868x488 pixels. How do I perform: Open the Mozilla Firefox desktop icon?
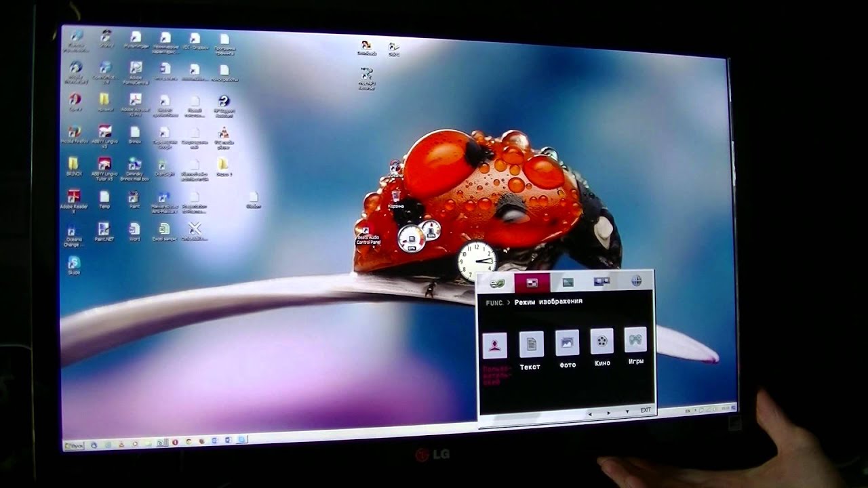point(74,134)
